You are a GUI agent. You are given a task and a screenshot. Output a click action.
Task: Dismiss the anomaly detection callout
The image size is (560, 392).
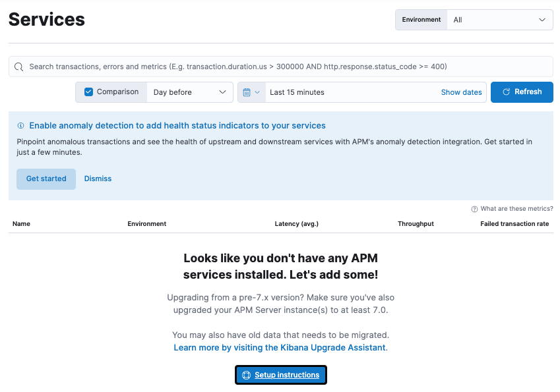coord(98,179)
